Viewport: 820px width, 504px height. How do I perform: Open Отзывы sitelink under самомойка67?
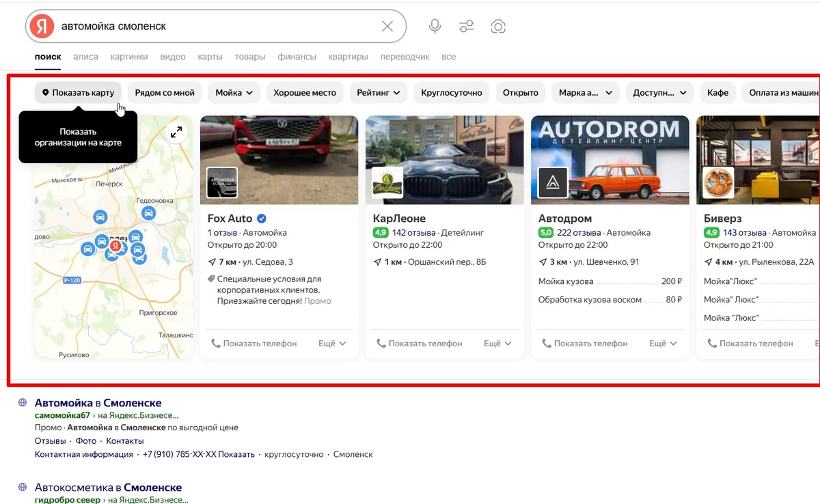click(51, 441)
